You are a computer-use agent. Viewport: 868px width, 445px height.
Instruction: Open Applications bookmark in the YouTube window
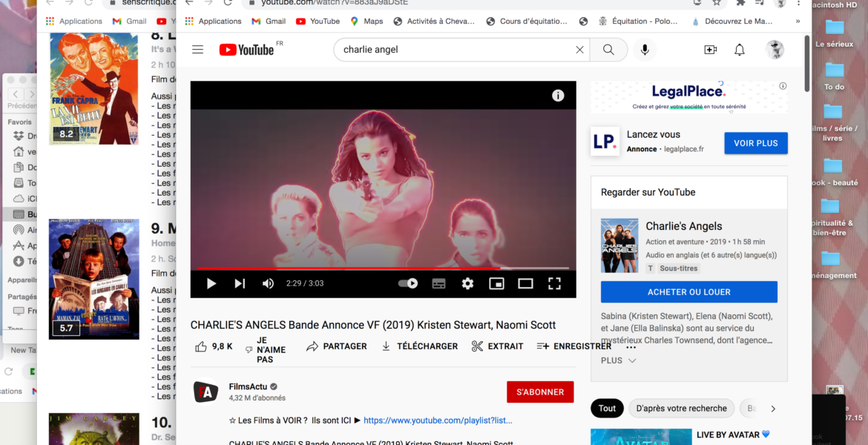tap(213, 21)
